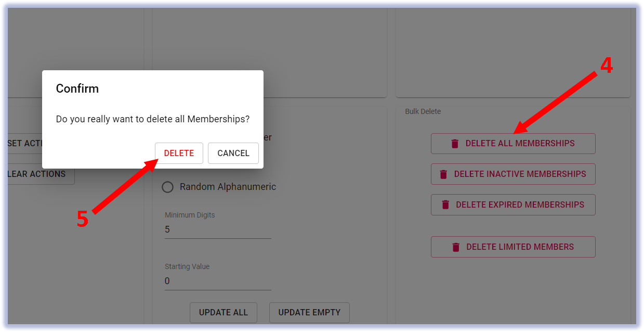
Task: Focus the Minimum Digits input field
Action: click(x=218, y=229)
